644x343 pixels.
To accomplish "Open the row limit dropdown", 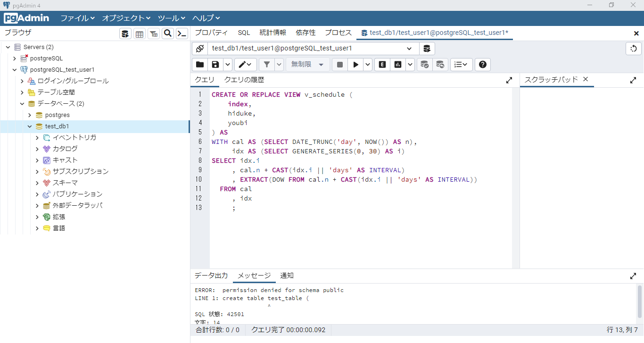I will (x=308, y=65).
